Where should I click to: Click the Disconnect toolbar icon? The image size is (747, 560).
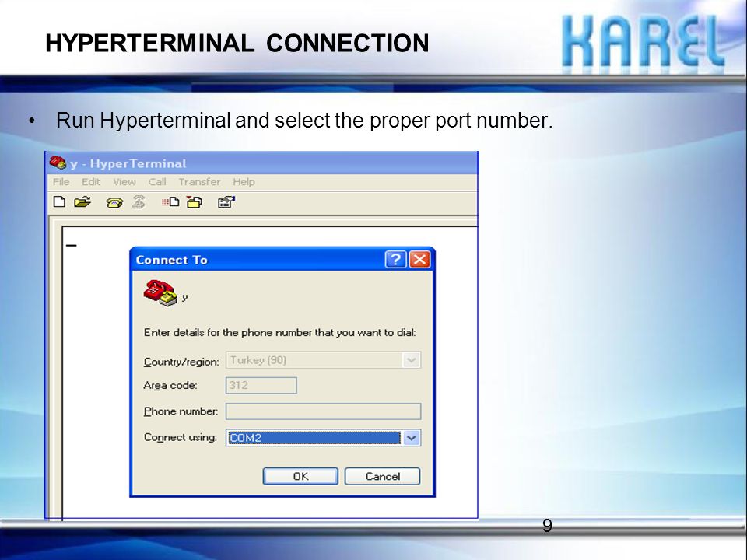pyautogui.click(x=139, y=202)
